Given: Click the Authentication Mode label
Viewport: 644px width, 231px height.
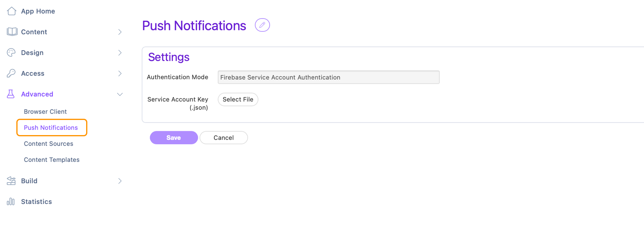Looking at the screenshot, I should coord(177,77).
